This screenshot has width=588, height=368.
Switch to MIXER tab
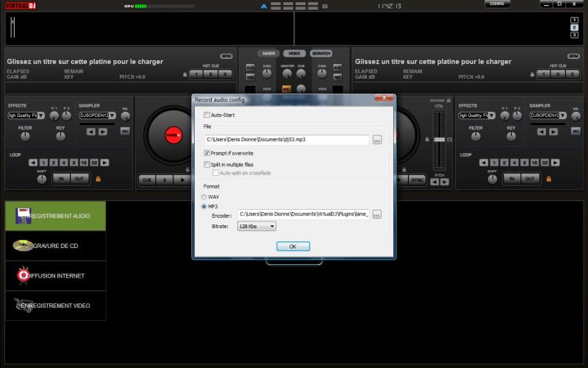click(x=268, y=53)
